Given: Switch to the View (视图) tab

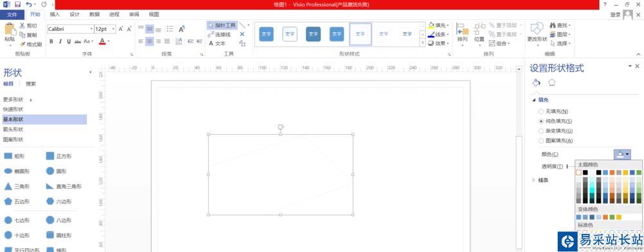Looking at the screenshot, I should click(154, 14).
